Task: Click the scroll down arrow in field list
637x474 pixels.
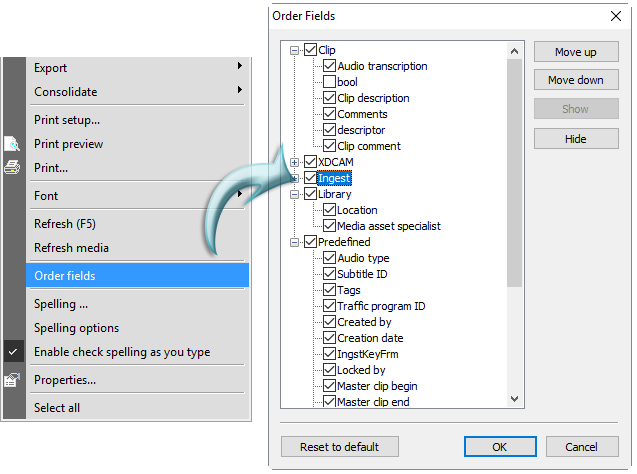Action: (515, 400)
